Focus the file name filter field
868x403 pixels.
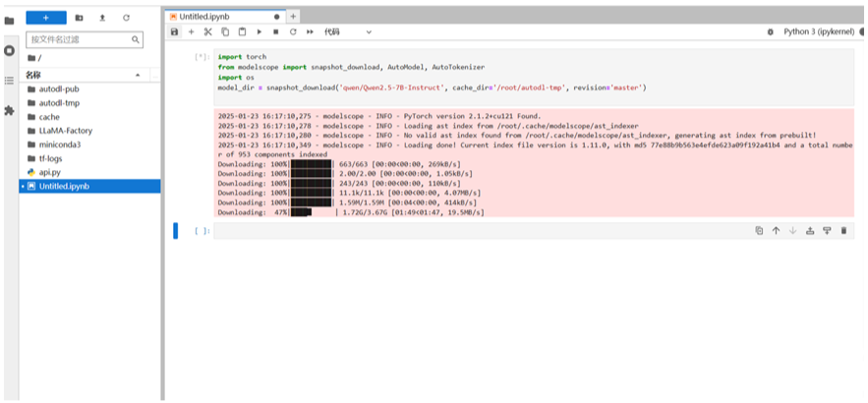[85, 39]
